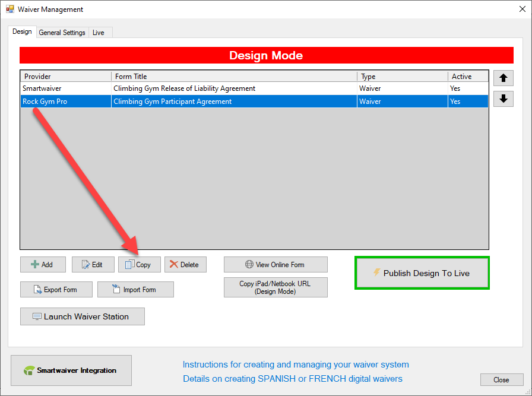Click the Yes cell in Rock Gym Pro row
The width and height of the screenshot is (532, 396).
pos(468,102)
